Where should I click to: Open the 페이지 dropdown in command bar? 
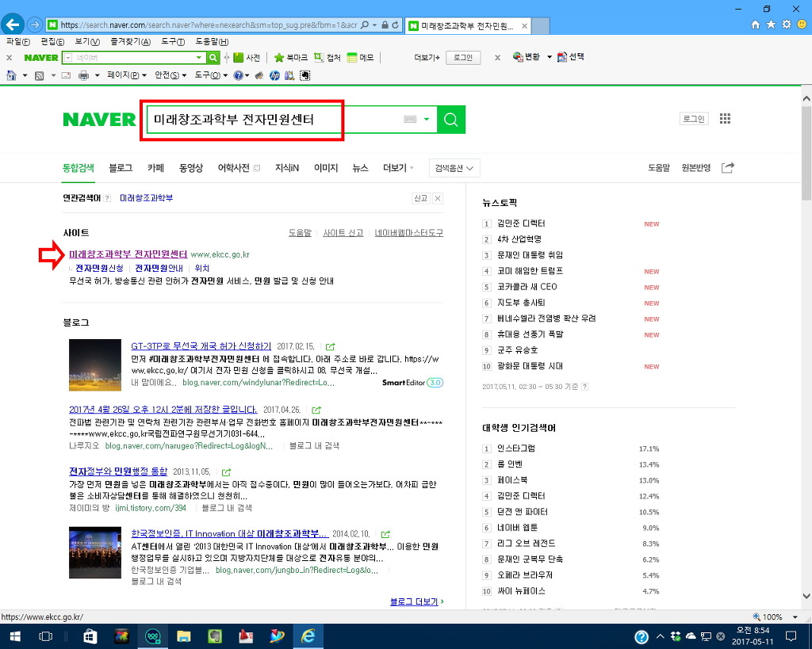(126, 75)
